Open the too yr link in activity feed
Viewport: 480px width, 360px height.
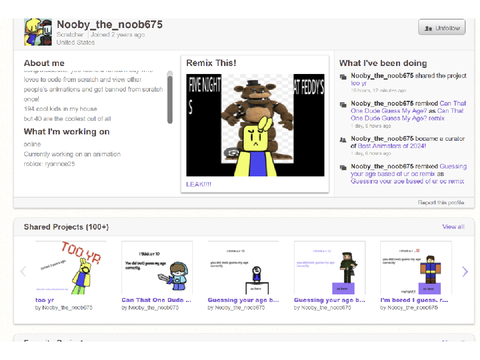pos(358,83)
